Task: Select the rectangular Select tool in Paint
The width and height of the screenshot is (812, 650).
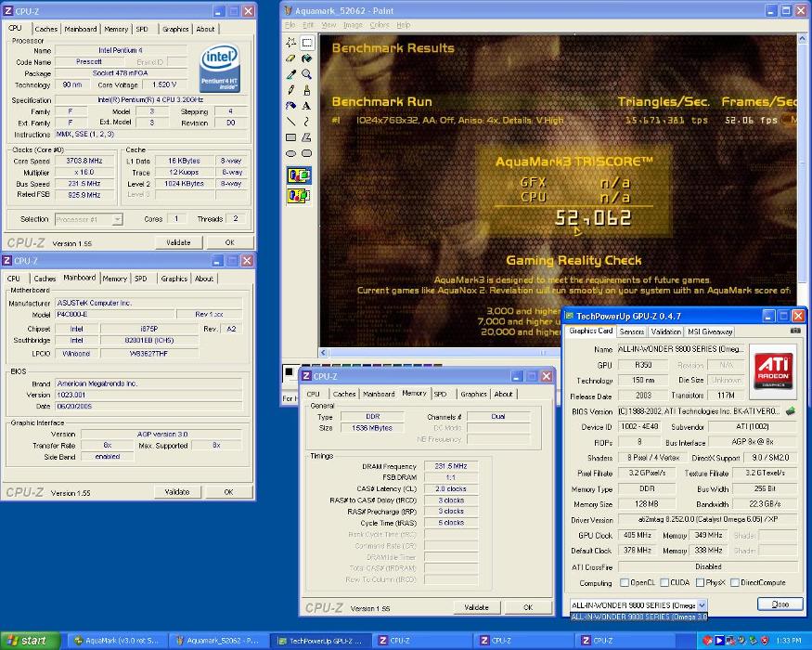Action: tap(307, 43)
